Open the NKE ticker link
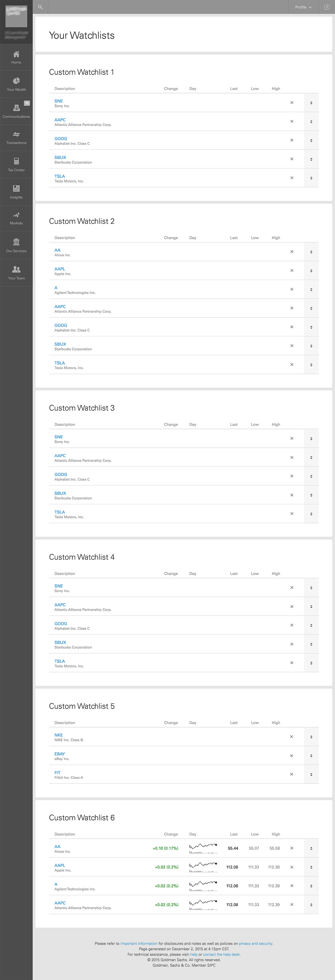 [x=59, y=735]
